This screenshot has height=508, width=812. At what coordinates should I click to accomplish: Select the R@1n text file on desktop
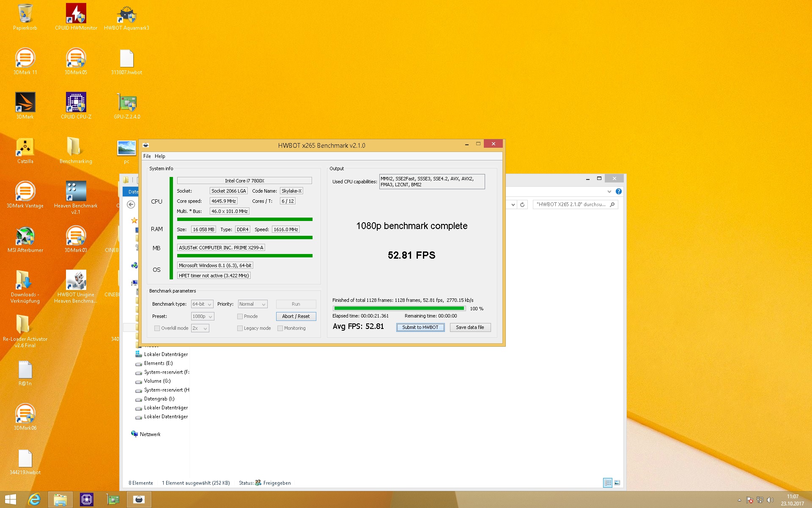pos(25,373)
